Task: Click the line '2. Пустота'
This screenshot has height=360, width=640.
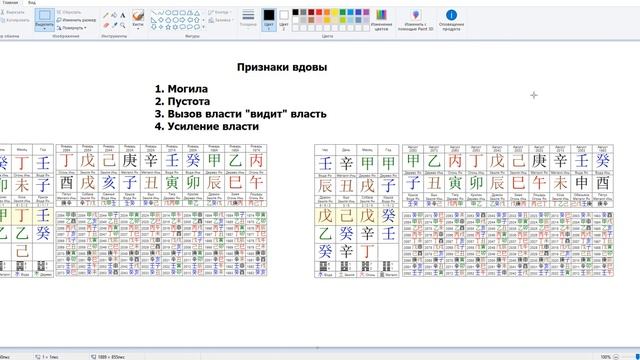Action: click(182, 101)
